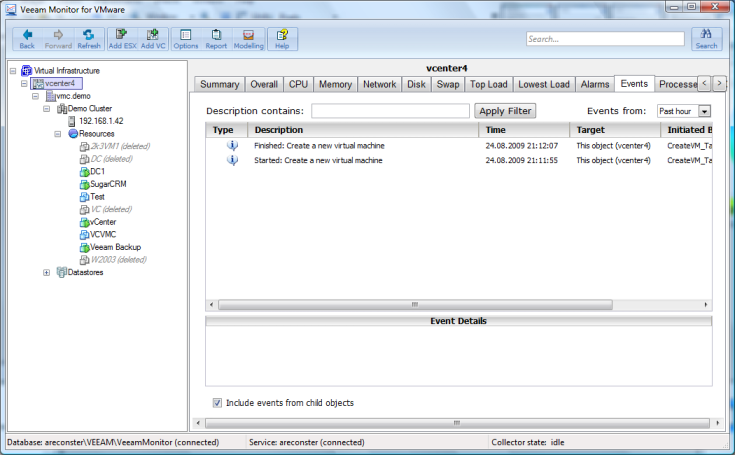Click the Description contains input field

pos(390,111)
